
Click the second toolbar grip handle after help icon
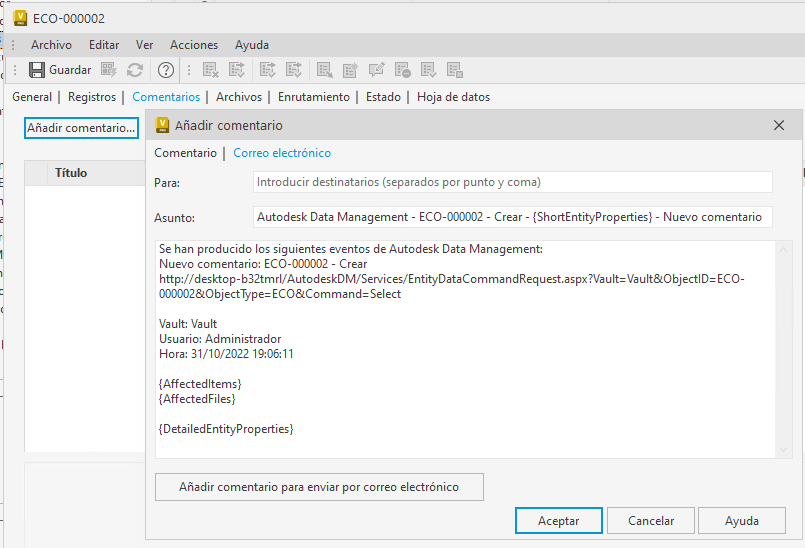click(x=189, y=70)
